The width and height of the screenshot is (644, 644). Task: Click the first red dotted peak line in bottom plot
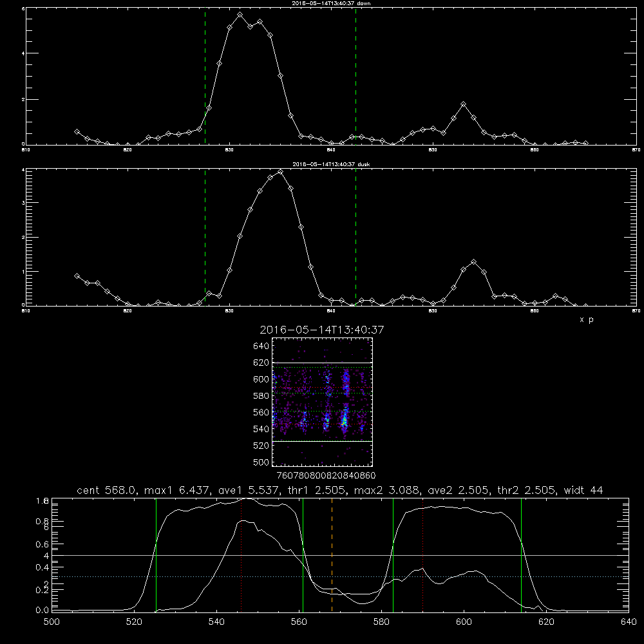click(241, 554)
